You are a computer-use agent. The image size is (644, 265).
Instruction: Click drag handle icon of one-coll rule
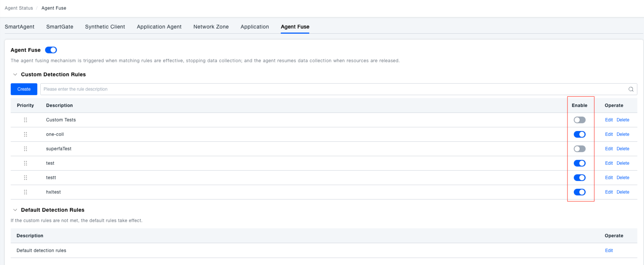click(x=25, y=134)
